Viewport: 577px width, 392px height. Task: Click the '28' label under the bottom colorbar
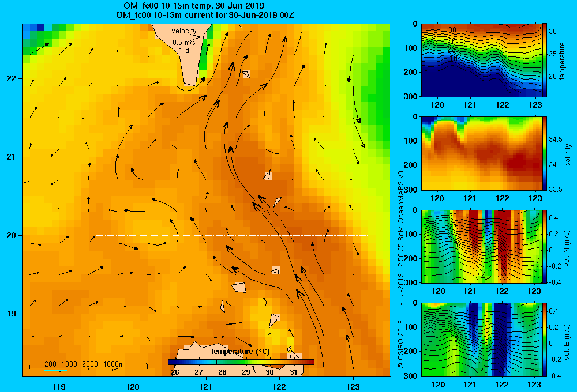[x=222, y=372]
